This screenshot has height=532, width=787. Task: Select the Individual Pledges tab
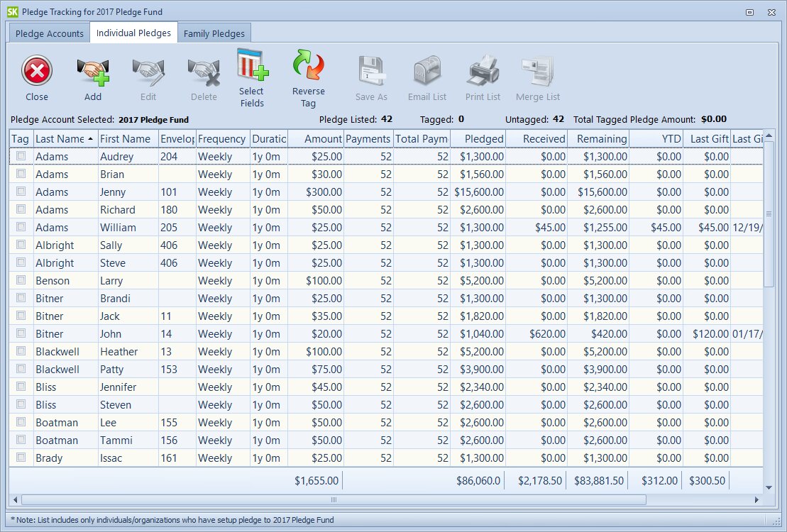pos(133,33)
